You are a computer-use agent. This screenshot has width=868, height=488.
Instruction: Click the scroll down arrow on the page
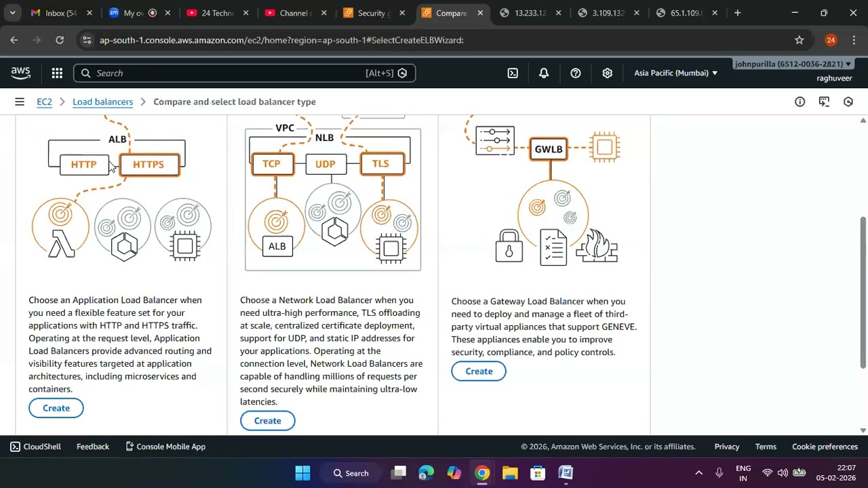(863, 430)
